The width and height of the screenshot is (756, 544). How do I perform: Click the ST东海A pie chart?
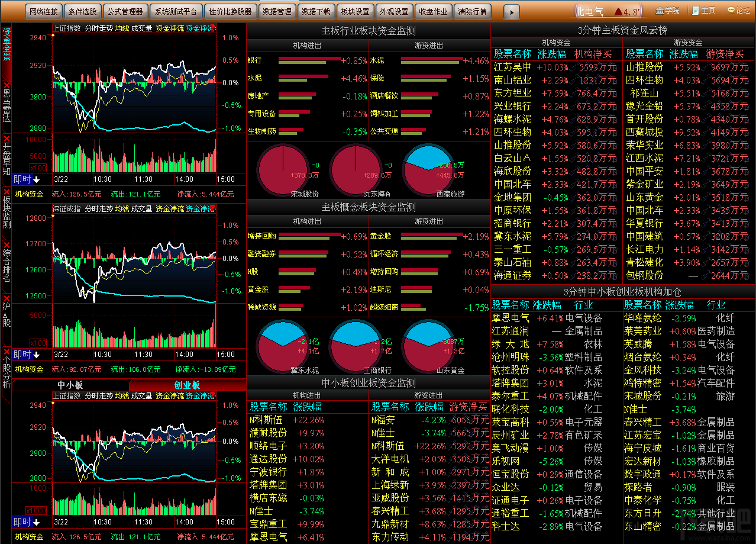click(355, 169)
